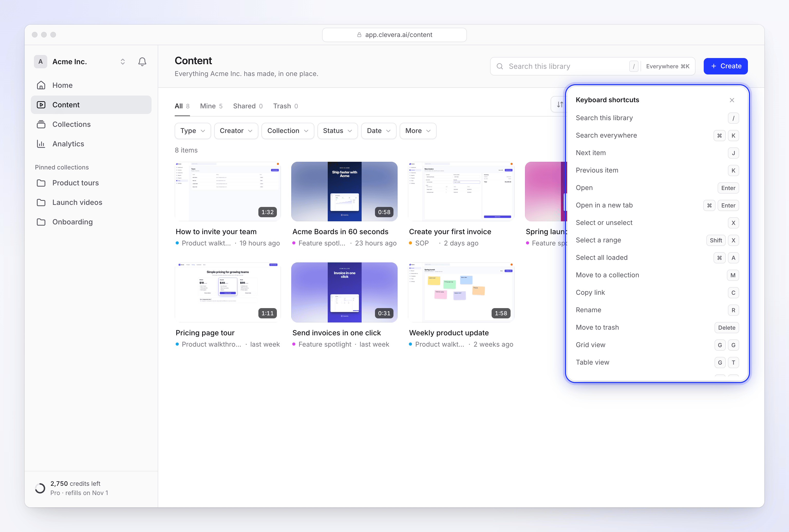
Task: Switch to the Shared tab
Action: click(248, 106)
